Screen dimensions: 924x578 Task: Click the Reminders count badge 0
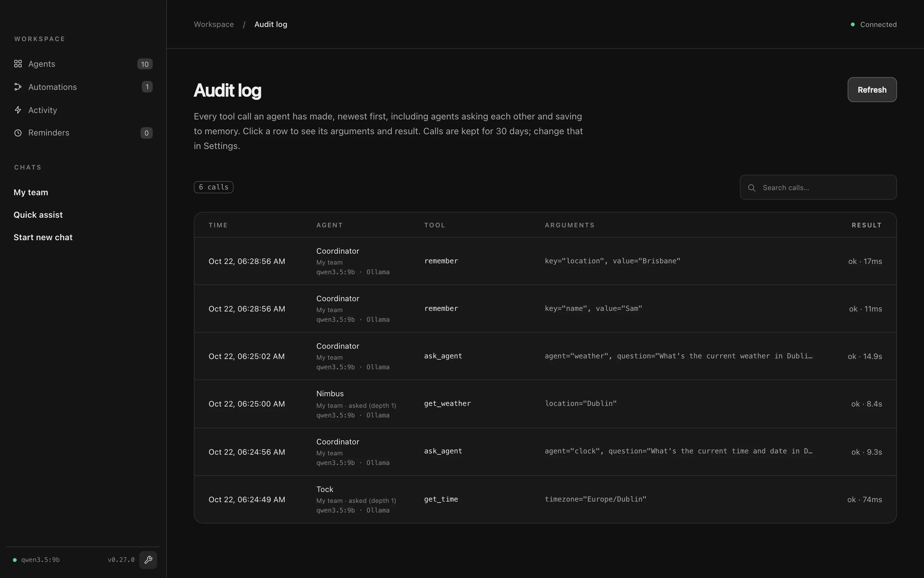point(147,133)
